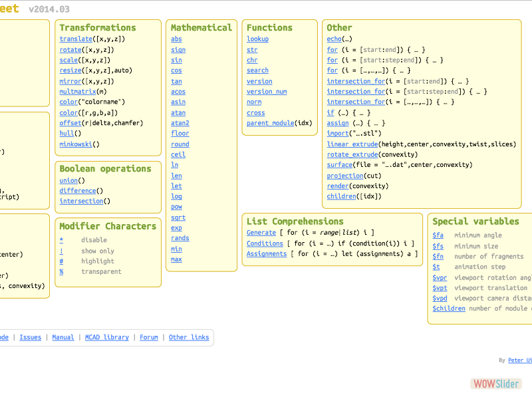This screenshot has width=532, height=399.
Task: Click the parent_module link
Action: [271, 123]
